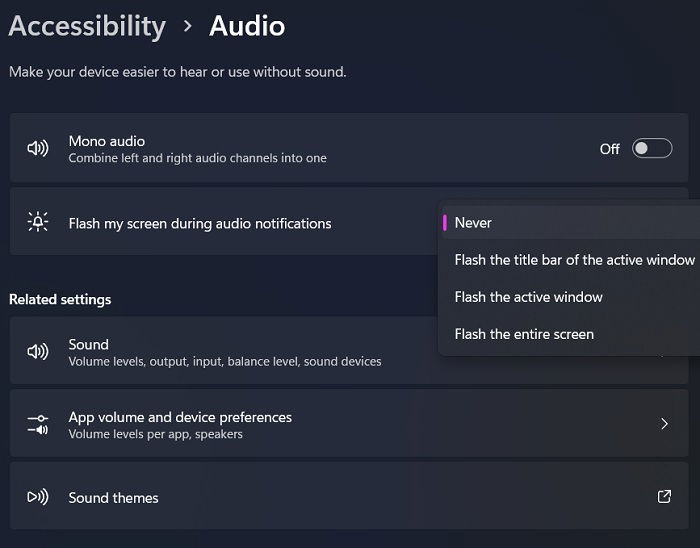
Task: Toggle the Mono audio switch
Action: point(652,148)
